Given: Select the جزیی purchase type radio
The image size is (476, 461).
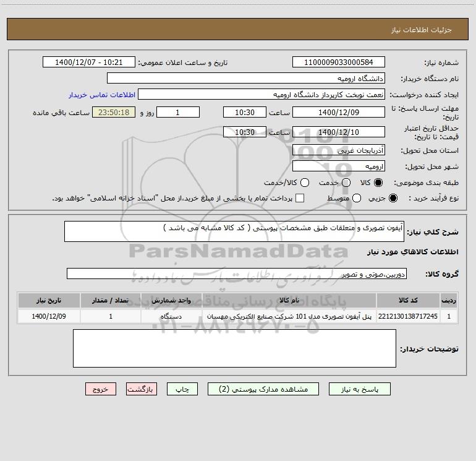Looking at the screenshot, I should (x=393, y=198).
